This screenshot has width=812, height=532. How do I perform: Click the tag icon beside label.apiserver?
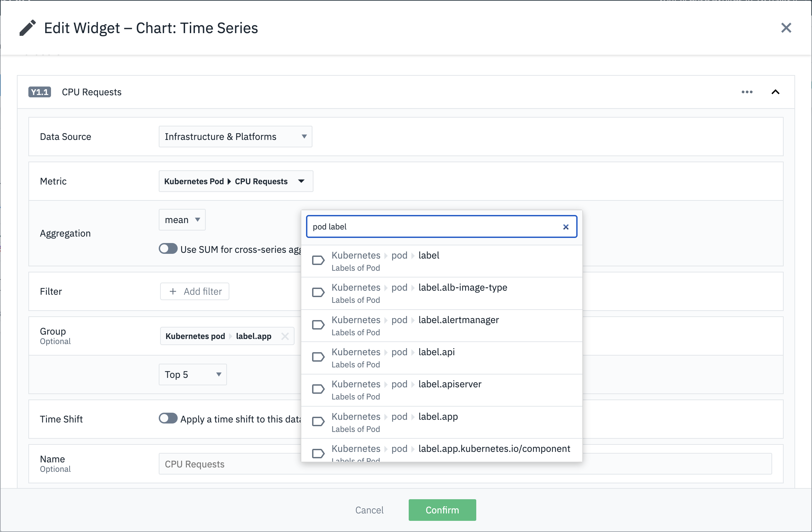point(318,389)
